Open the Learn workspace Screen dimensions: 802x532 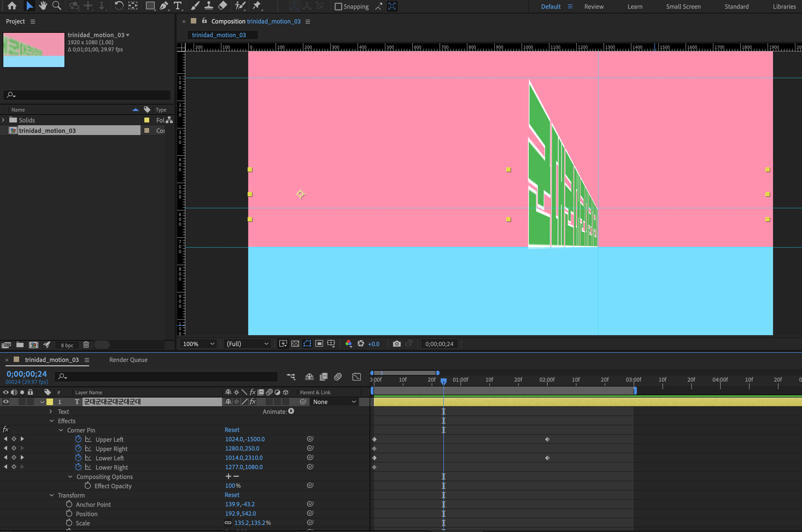[634, 6]
